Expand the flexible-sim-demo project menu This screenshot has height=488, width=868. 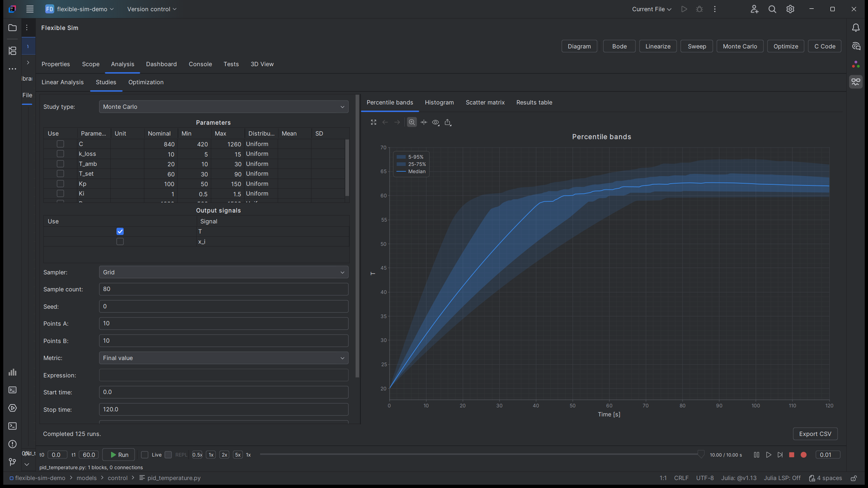(79, 9)
